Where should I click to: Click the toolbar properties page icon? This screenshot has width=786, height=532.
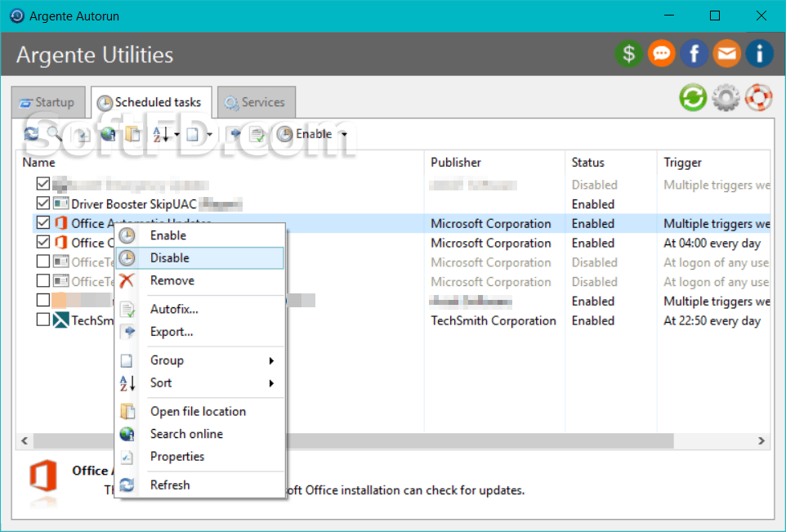tap(83, 134)
